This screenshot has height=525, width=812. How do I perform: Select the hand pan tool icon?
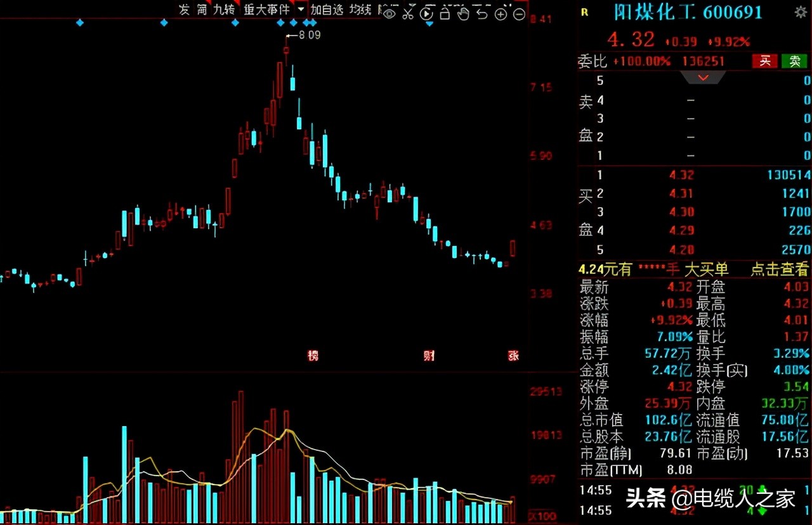(x=464, y=13)
